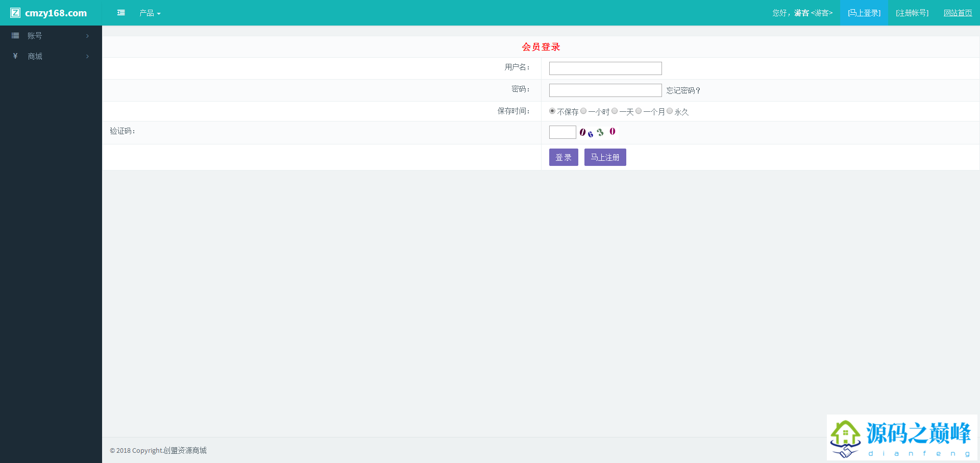980x463 pixels.
Task: Go to 网站首页 from the header
Action: pyautogui.click(x=958, y=13)
